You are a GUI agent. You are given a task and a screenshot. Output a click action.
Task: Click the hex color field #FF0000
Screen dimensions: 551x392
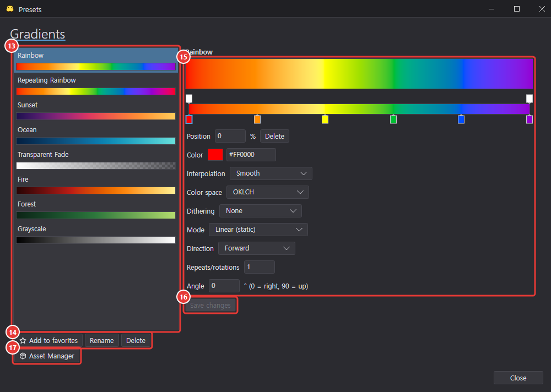tap(251, 155)
